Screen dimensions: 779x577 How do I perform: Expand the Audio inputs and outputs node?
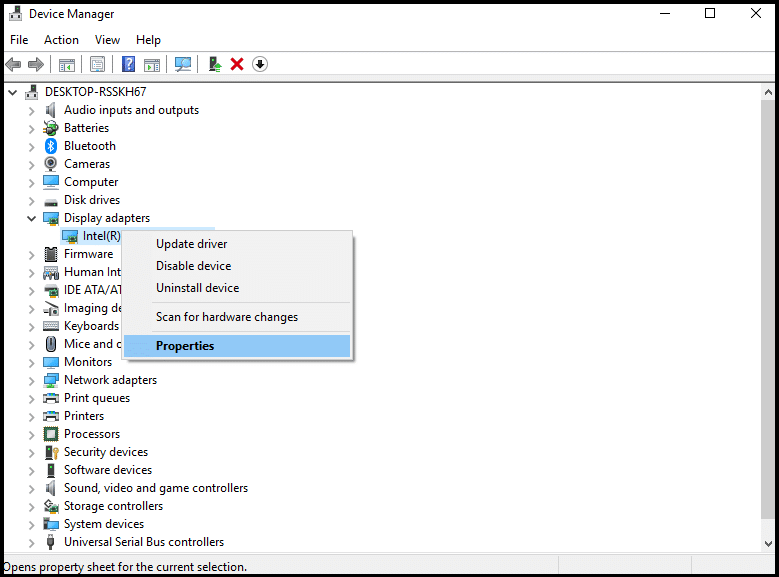coord(31,110)
